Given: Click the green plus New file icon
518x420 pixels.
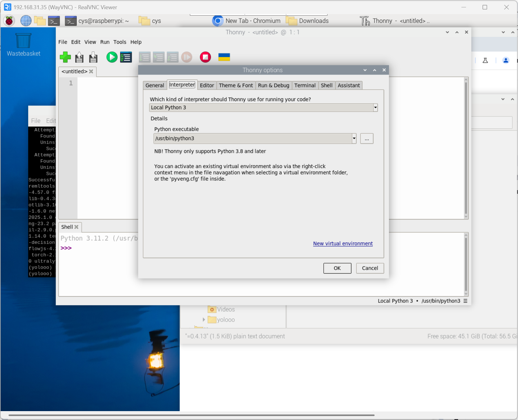Looking at the screenshot, I should pos(65,57).
